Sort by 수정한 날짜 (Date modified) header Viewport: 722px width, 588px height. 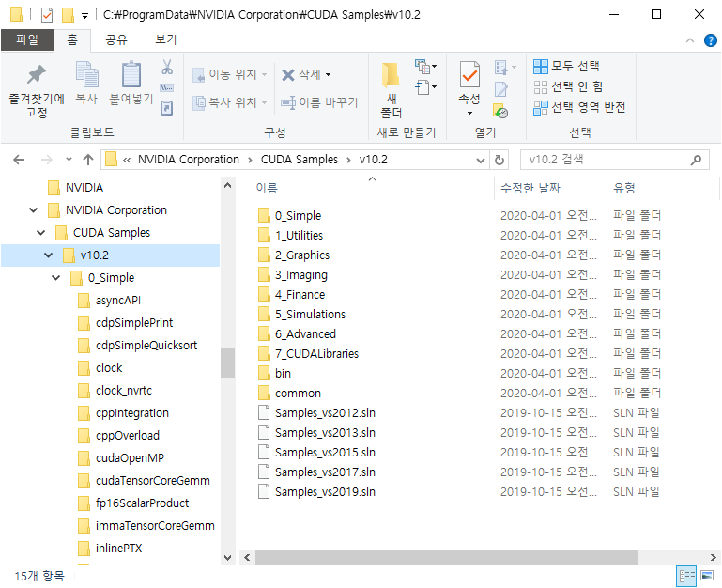coord(530,188)
